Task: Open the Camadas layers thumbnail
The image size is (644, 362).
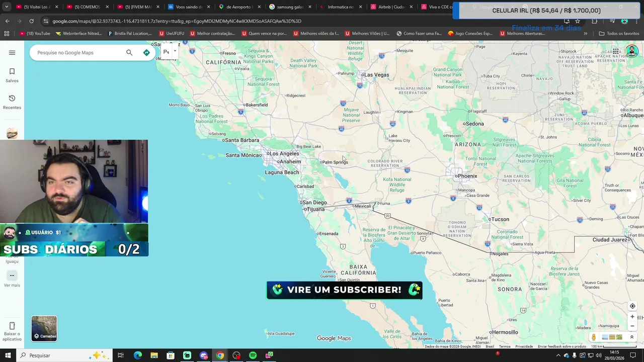Action: pos(44,328)
